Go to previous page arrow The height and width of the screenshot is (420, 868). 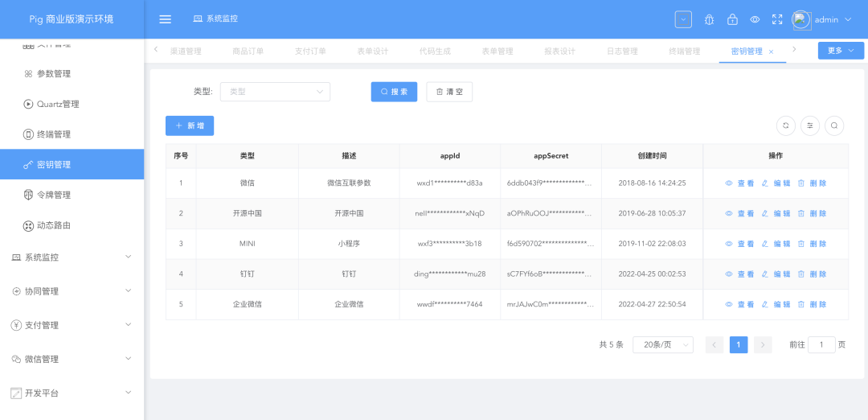click(x=714, y=344)
